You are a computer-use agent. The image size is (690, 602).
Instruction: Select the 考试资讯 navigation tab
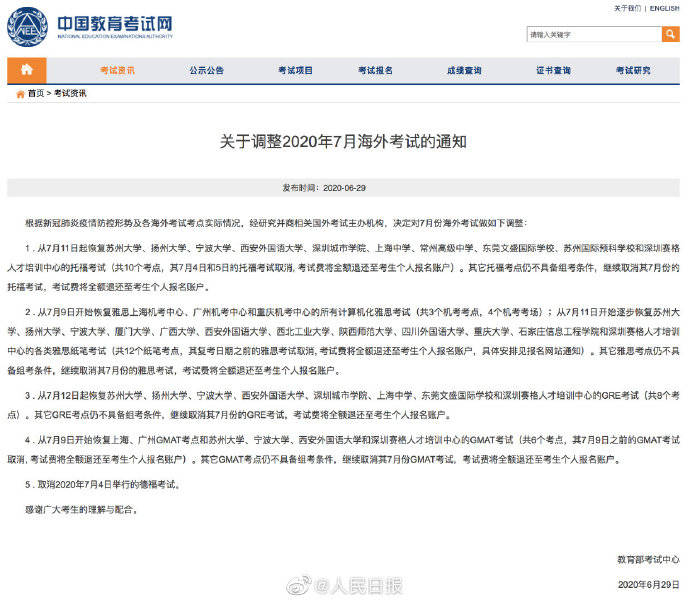point(117,70)
